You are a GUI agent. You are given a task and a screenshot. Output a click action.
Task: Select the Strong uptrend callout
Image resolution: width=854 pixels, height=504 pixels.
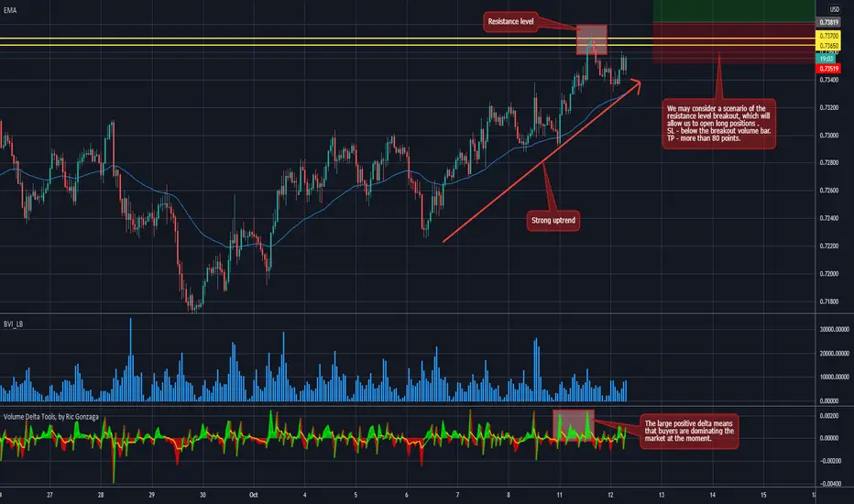pos(553,221)
